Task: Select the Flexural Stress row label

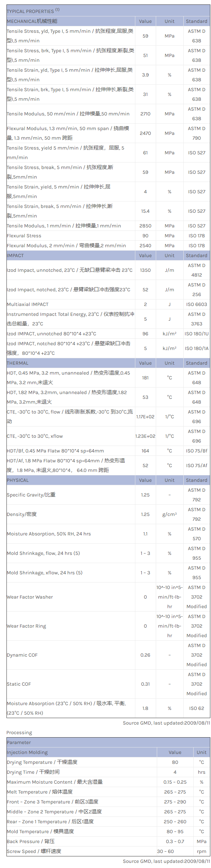Action: (x=24, y=236)
